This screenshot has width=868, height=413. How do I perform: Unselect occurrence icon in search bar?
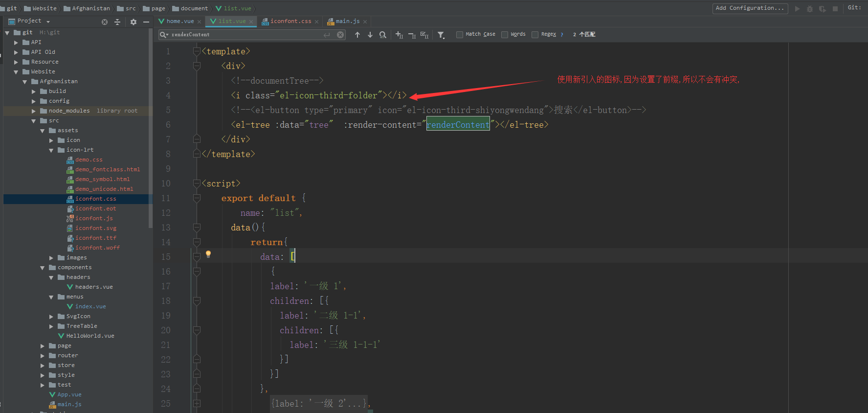point(412,35)
